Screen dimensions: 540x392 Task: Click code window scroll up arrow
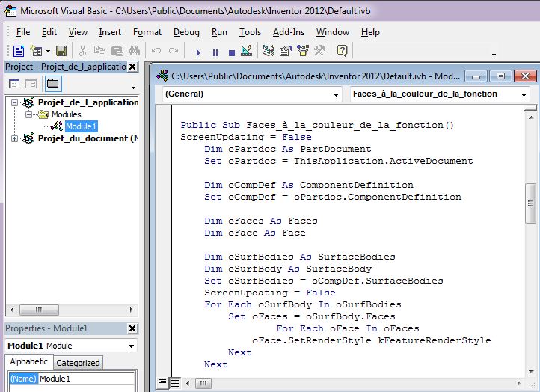(531, 117)
